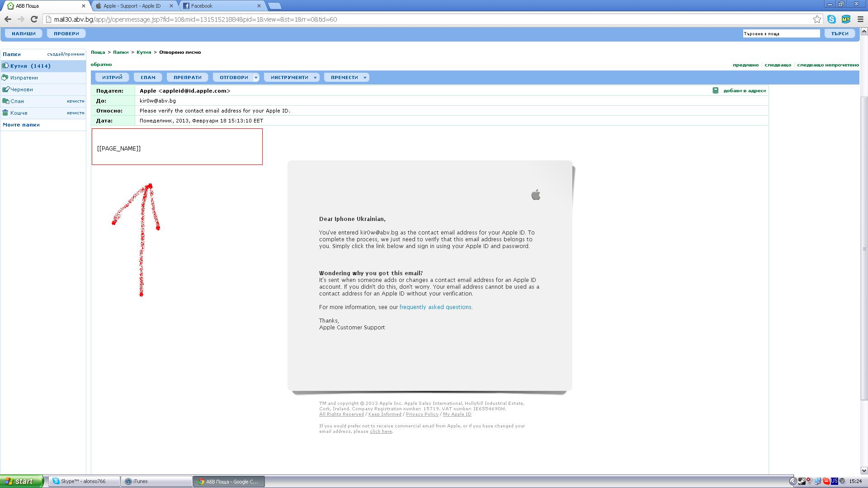
Task: Open the Windows start button
Action: (x=22, y=481)
